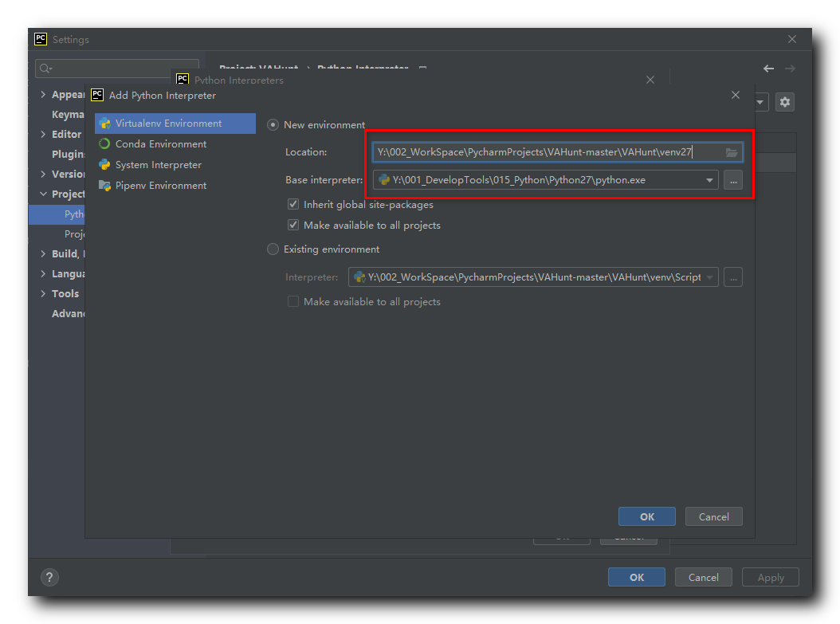The image size is (840, 624).
Task: Expand the Tools settings tree node
Action: click(43, 293)
